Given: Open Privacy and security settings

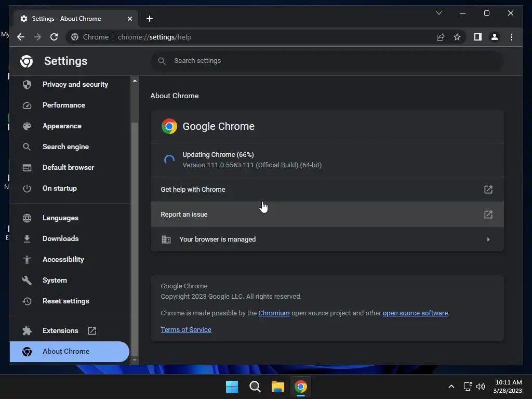Looking at the screenshot, I should coord(75,85).
